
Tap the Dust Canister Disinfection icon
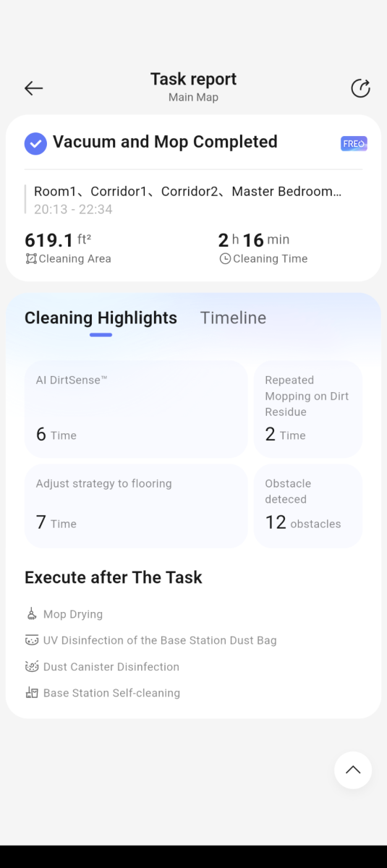click(31, 666)
